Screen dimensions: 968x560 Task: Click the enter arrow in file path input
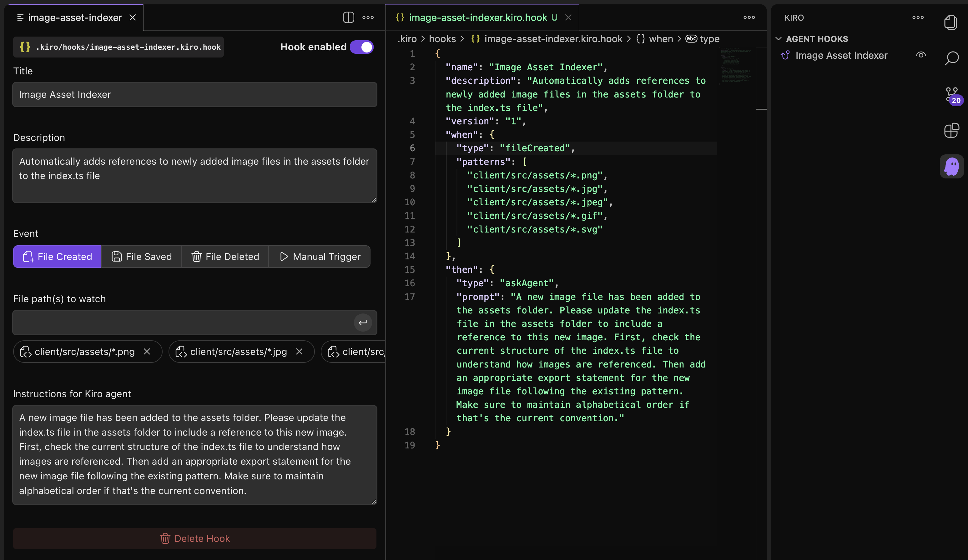tap(363, 322)
